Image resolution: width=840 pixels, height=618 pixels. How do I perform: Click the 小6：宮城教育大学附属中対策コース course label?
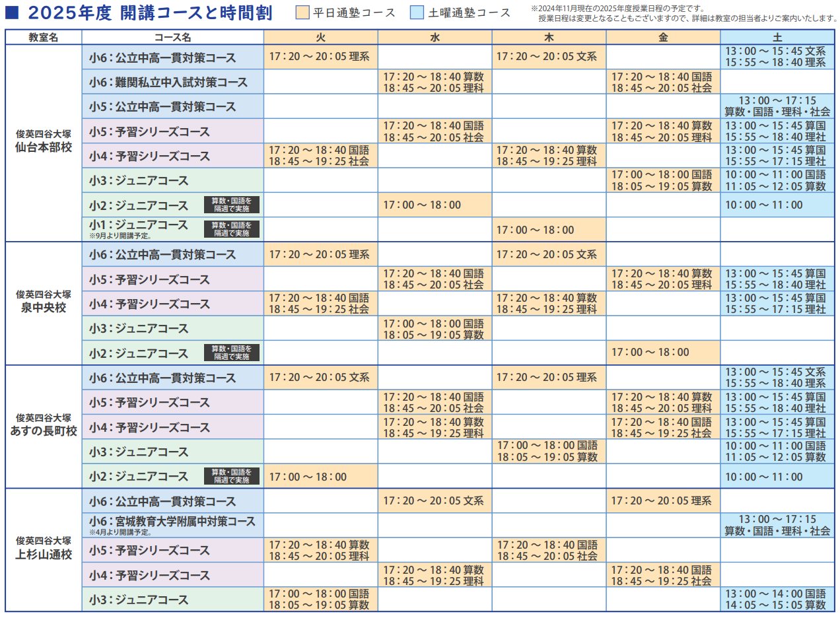coord(172,522)
